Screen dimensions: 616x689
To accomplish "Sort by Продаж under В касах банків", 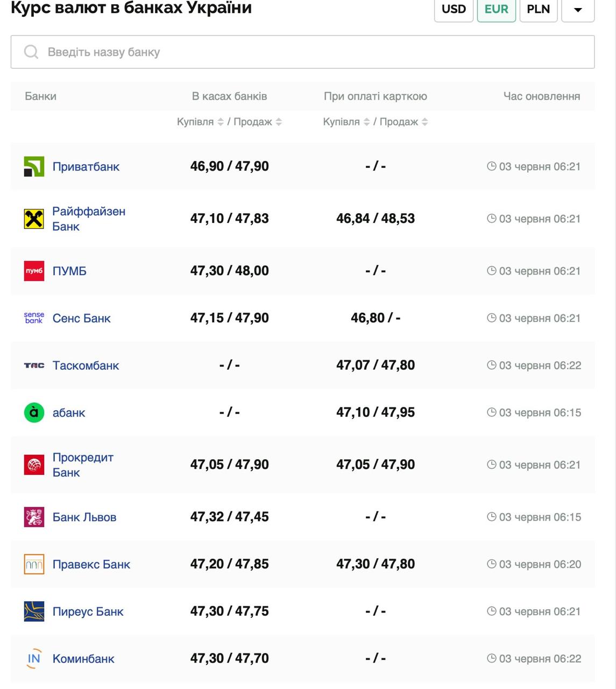I will pyautogui.click(x=279, y=122).
